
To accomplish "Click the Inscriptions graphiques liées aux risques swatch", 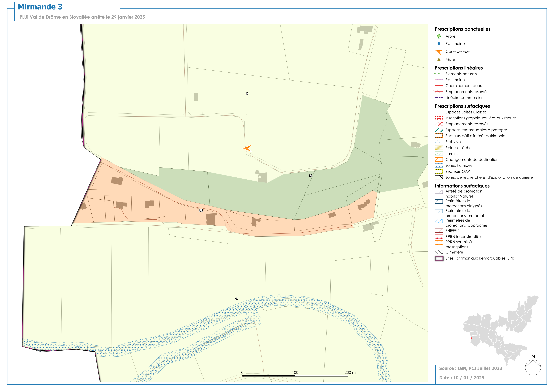I will (439, 118).
